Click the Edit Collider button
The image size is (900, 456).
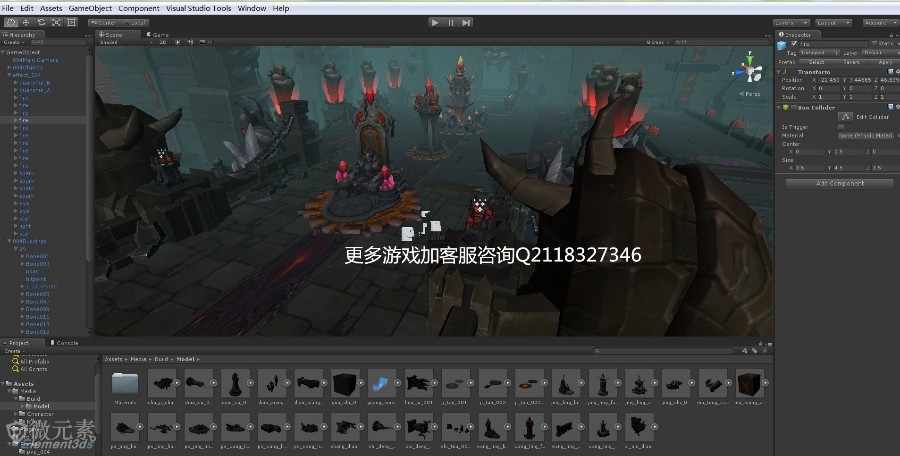[844, 117]
